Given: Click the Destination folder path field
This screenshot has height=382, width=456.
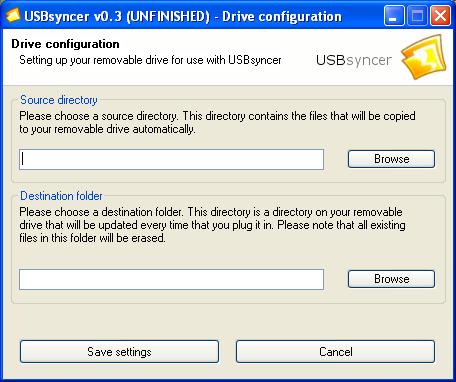Looking at the screenshot, I should [171, 279].
